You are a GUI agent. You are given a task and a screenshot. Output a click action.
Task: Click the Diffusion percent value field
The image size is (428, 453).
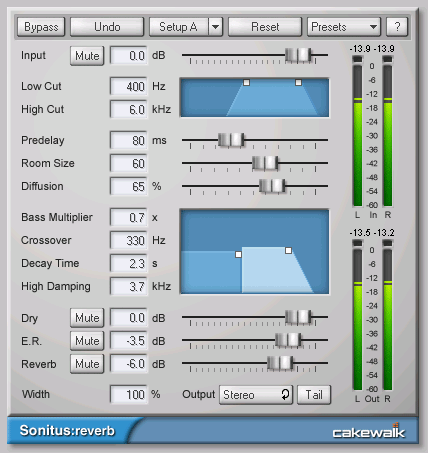point(129,187)
